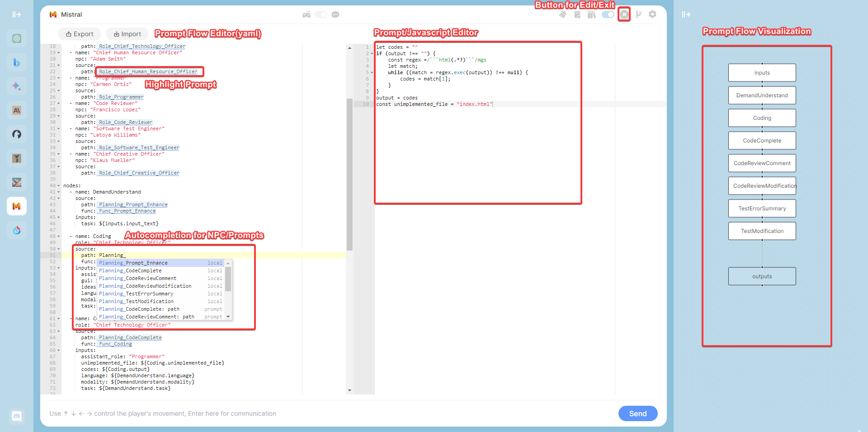Select the Anthropic Claude bot icon

17,110
